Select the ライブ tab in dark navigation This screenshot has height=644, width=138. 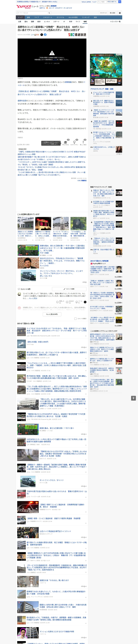point(37,17)
